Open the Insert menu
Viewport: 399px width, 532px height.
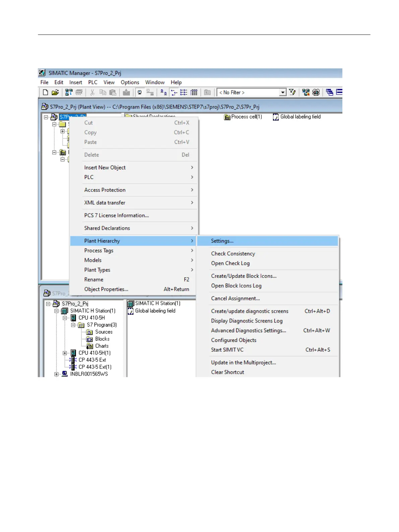(x=76, y=82)
